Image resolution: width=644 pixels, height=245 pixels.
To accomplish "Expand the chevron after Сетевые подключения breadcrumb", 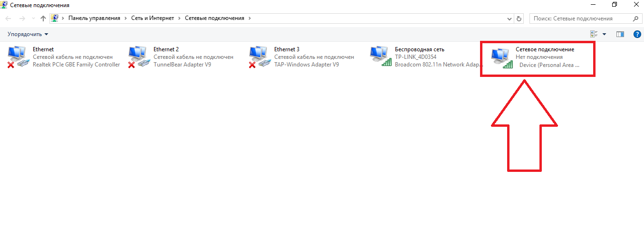I will (x=250, y=18).
